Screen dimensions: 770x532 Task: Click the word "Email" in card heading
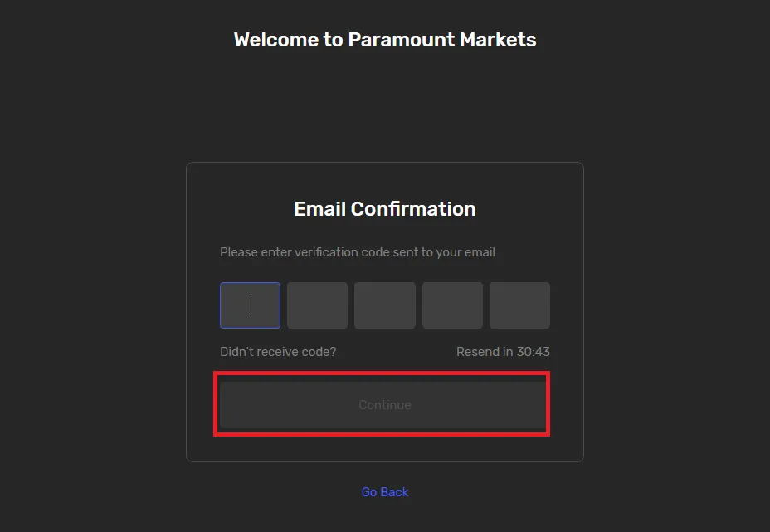319,209
